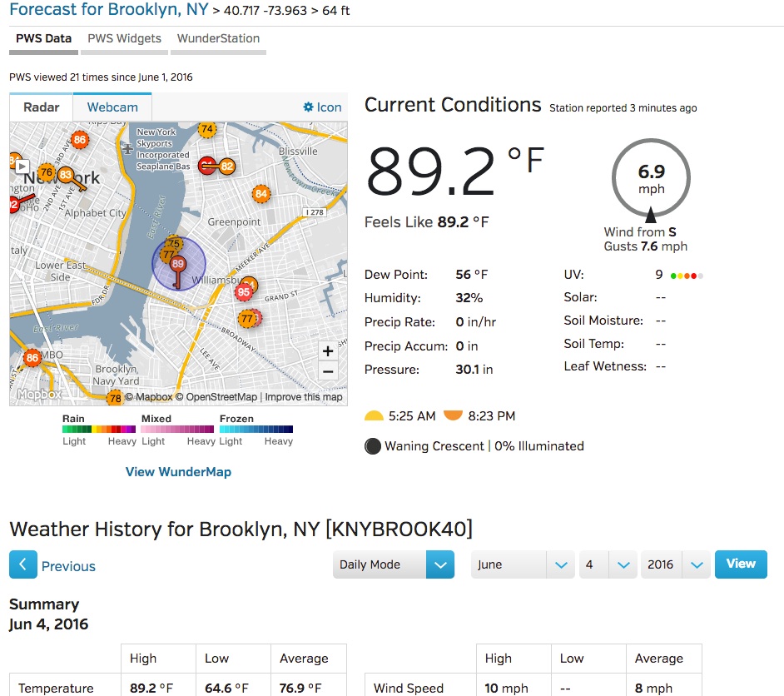This screenshot has height=696, width=784.
Task: Click the seaplane base airport icon
Action: click(128, 148)
